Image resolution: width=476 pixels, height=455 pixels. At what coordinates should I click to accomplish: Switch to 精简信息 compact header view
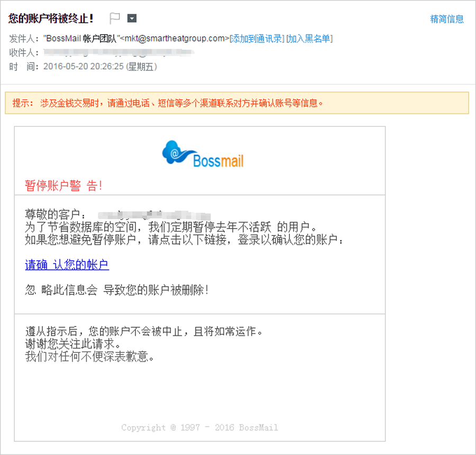point(446,19)
